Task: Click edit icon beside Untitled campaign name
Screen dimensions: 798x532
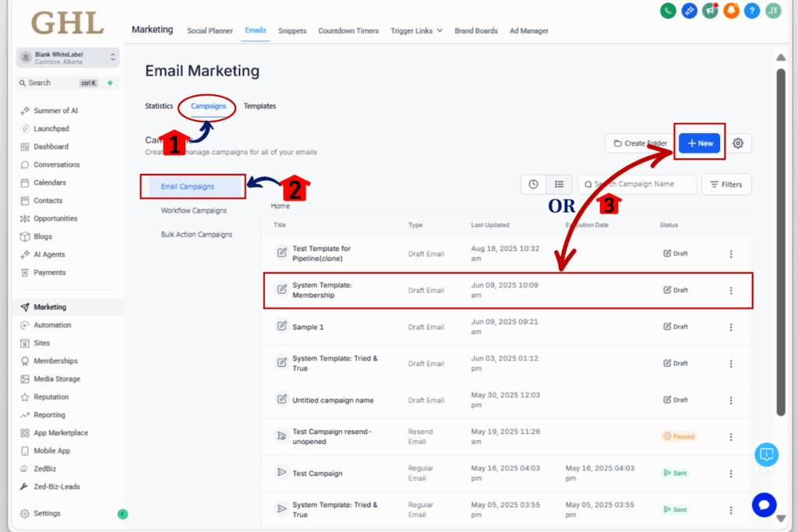Action: pos(281,400)
